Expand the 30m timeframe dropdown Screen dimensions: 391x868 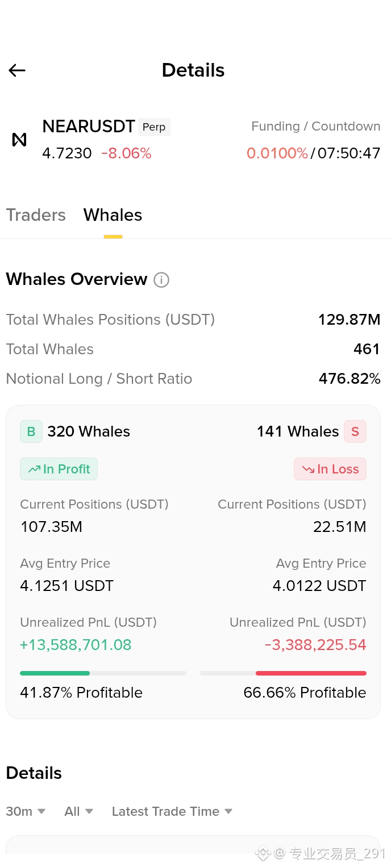click(x=26, y=811)
